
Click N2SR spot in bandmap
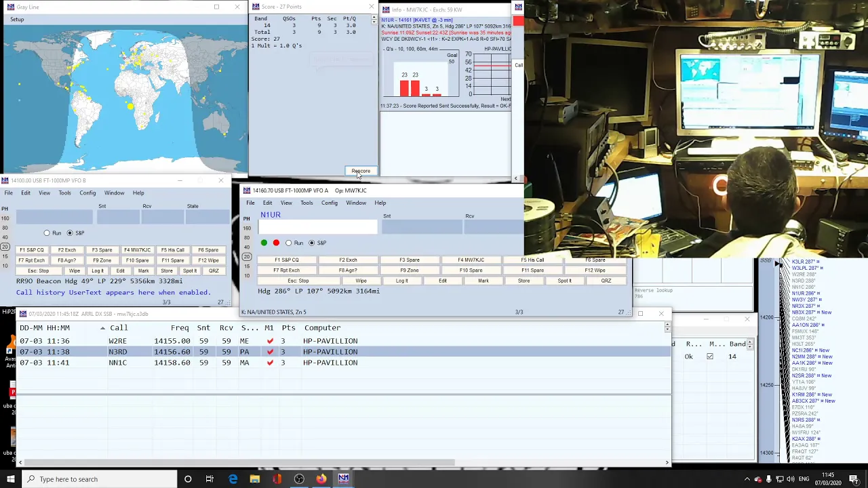click(812, 375)
